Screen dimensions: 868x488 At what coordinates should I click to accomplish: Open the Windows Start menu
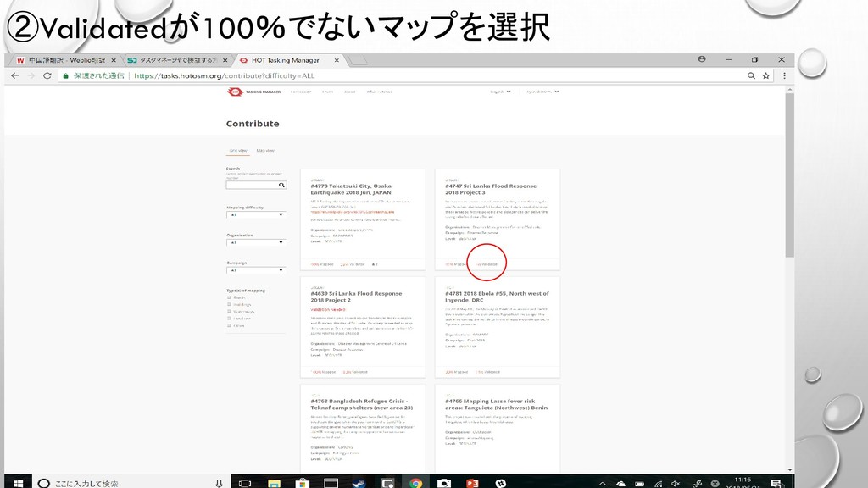tap(18, 483)
